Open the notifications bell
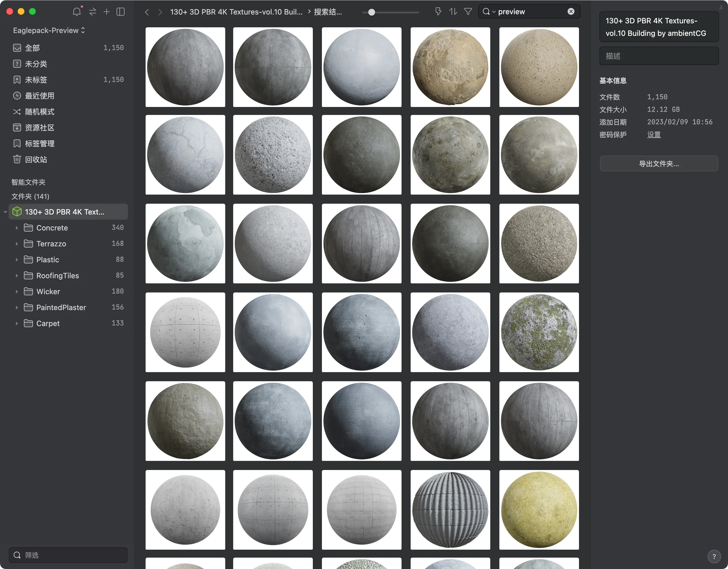 point(77,12)
